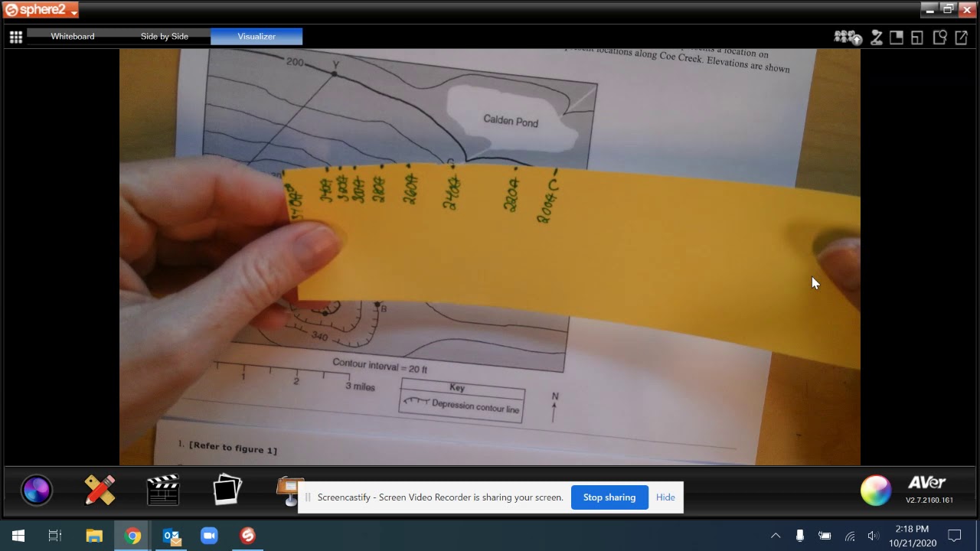Click the battery power tray icon
Image resolution: width=980 pixels, height=551 pixels.
click(x=825, y=536)
